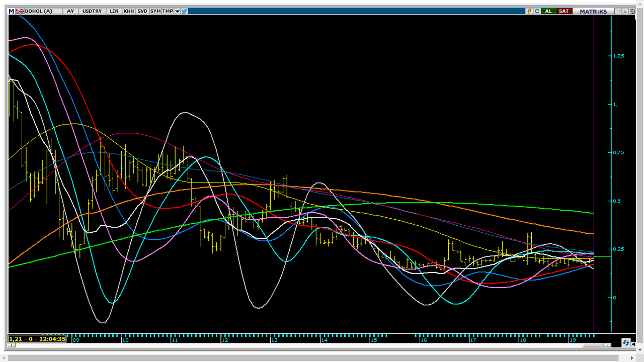The height and width of the screenshot is (362, 644).
Task: Click the lightning bolt icon
Action: tap(529, 11)
